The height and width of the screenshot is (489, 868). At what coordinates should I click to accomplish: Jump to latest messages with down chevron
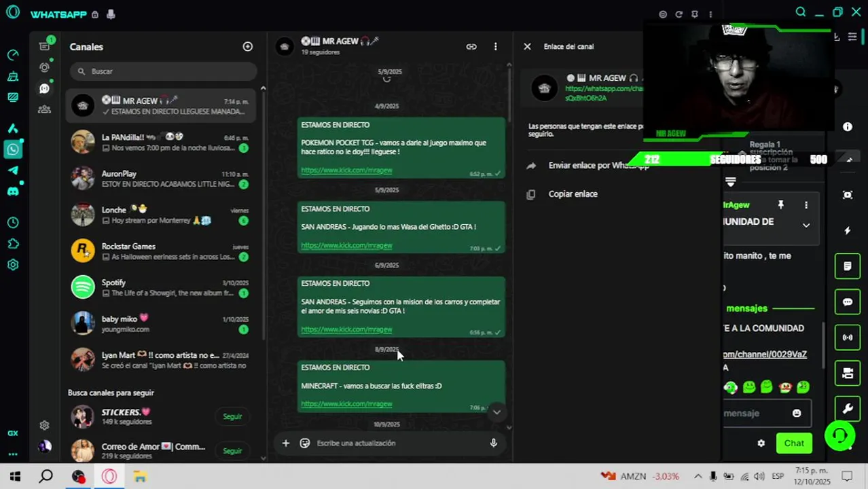point(496,412)
